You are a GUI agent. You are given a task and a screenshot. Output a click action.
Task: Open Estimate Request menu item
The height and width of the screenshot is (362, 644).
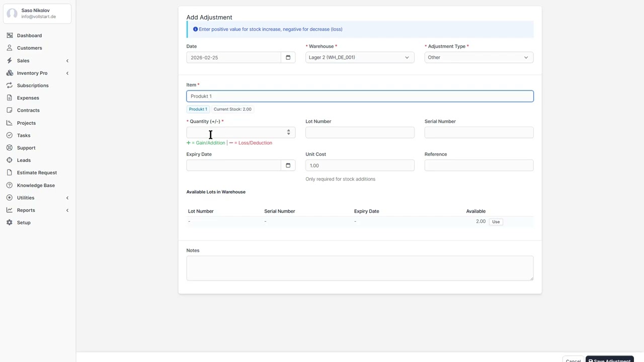(x=37, y=173)
